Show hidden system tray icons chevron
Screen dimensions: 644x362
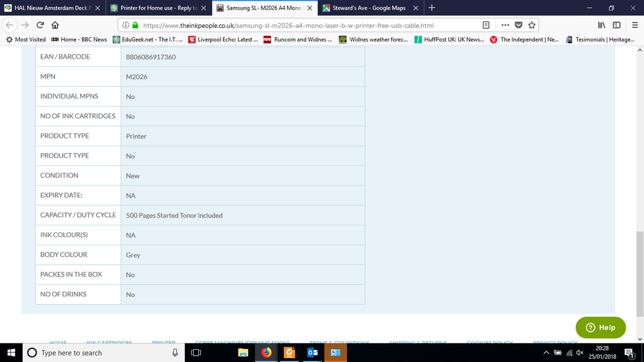[546, 352]
